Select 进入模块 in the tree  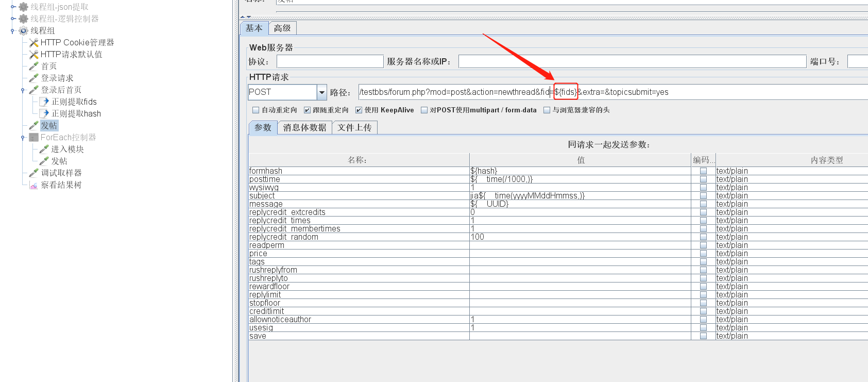pos(67,149)
